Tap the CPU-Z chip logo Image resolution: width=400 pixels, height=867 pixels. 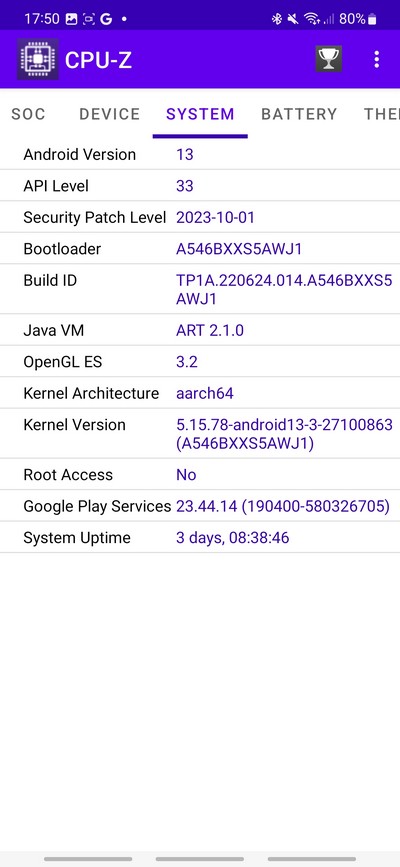click(37, 59)
